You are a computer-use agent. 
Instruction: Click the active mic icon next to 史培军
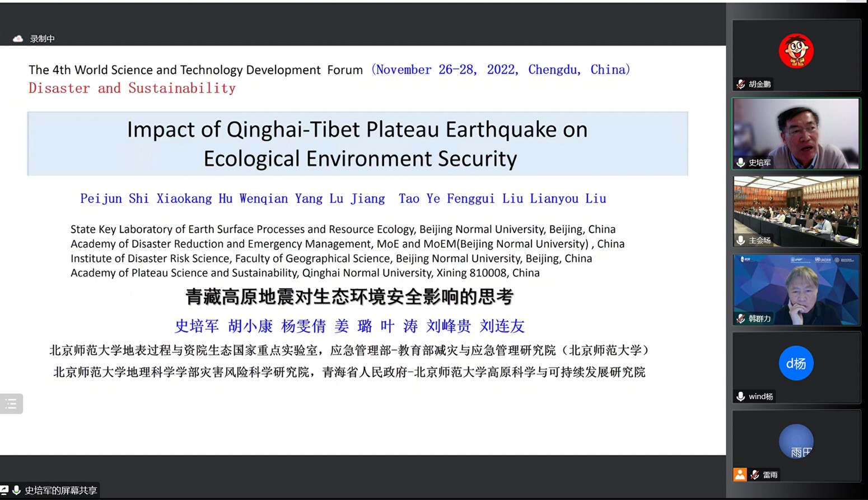point(740,163)
